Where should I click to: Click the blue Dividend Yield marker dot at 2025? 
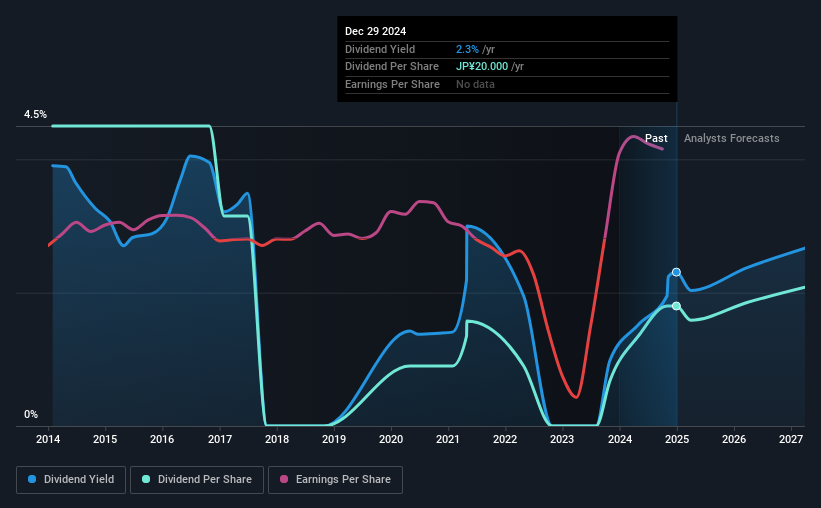[x=676, y=272]
